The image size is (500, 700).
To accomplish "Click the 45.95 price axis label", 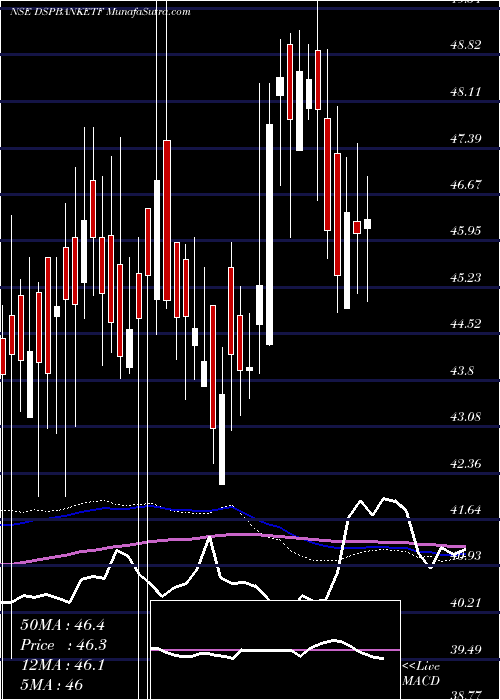I will point(466,231).
